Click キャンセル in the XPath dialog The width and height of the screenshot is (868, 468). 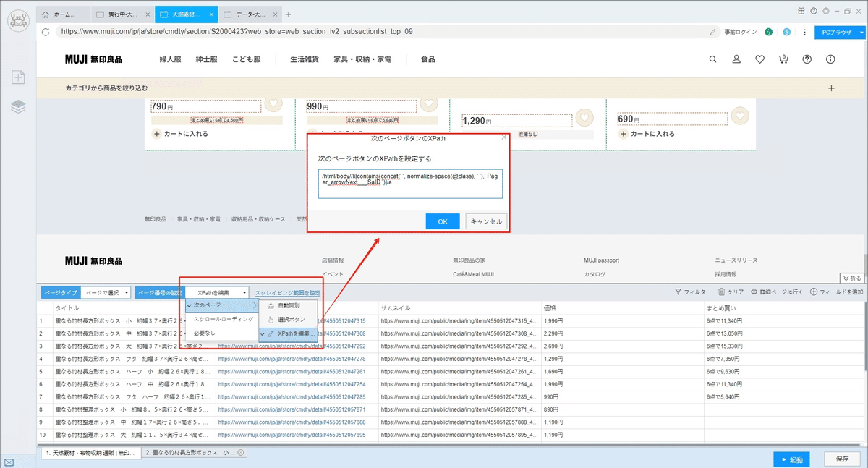[x=486, y=221]
